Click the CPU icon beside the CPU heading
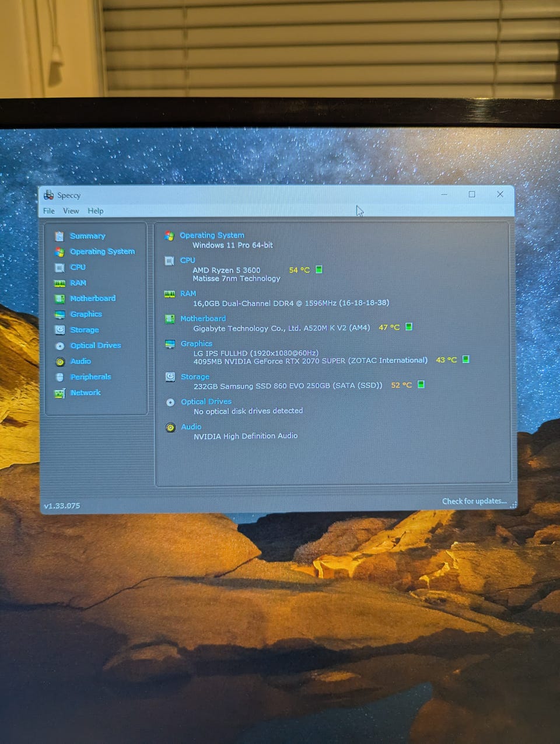This screenshot has height=744, width=560. [x=169, y=261]
